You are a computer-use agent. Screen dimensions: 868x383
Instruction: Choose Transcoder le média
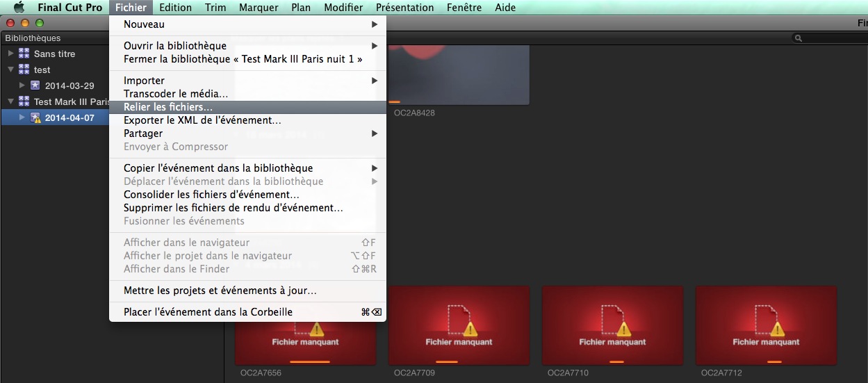176,94
